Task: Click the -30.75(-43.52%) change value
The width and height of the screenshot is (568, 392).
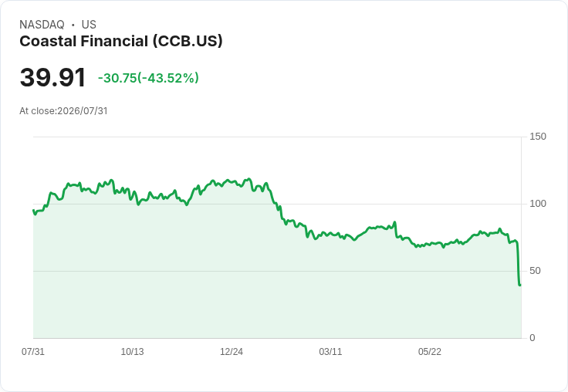Action: [148, 78]
